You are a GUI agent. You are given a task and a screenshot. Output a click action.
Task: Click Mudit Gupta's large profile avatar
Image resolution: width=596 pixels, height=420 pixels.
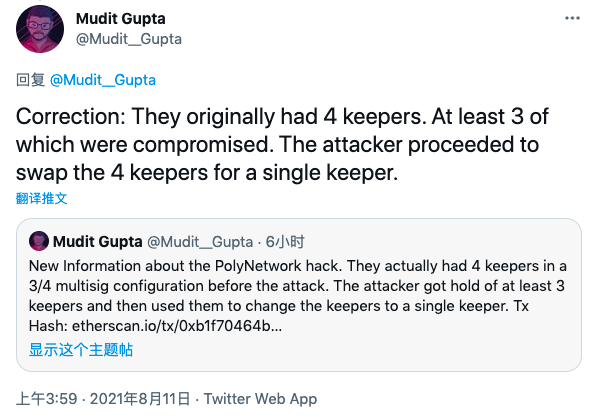[x=40, y=29]
